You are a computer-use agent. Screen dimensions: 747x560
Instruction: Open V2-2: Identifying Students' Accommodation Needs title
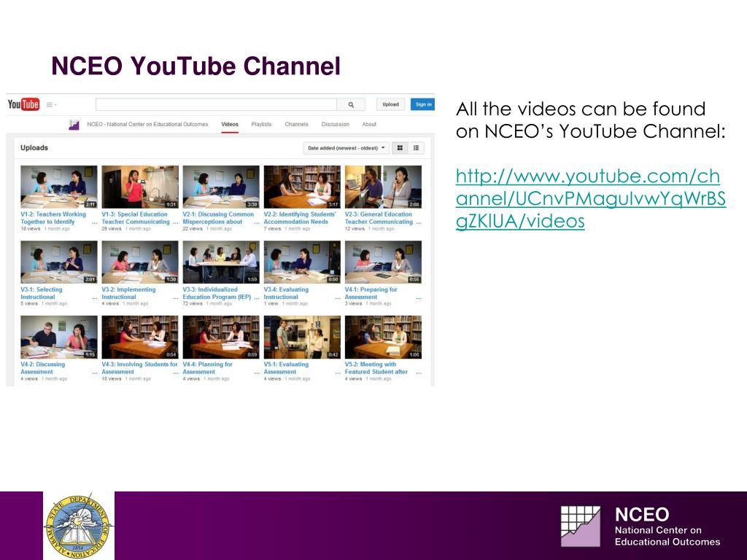(x=300, y=218)
